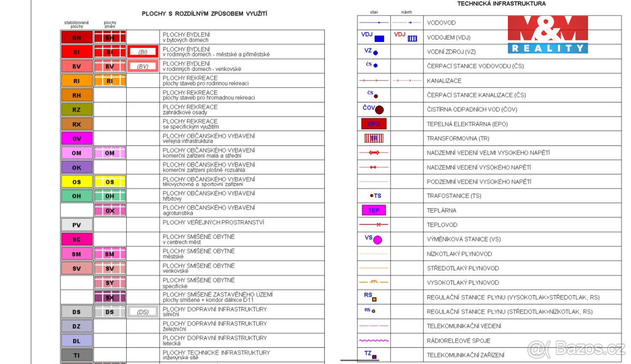Click the plochy změn column header
Viewport: 631px width, 364px height.
pos(110,24)
